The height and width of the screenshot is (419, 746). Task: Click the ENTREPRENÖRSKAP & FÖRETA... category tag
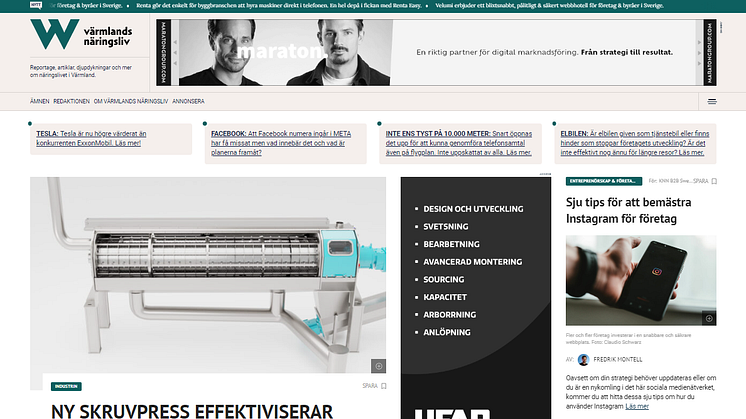point(602,182)
